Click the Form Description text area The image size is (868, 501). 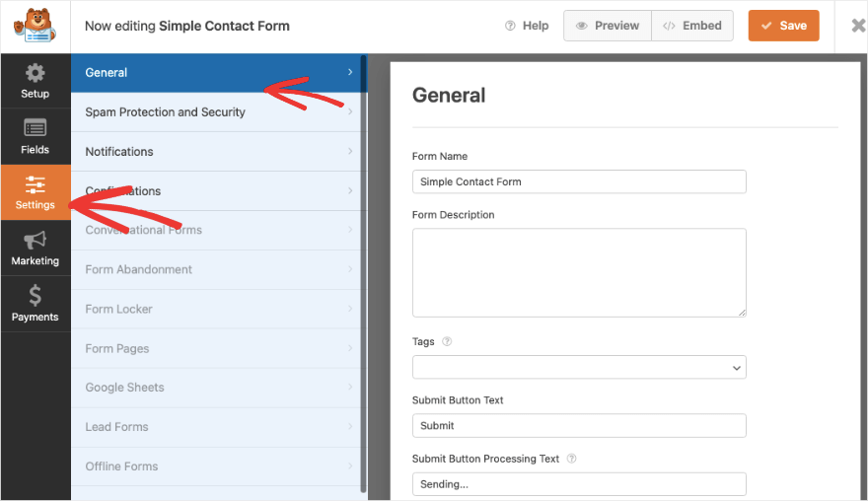coord(579,273)
